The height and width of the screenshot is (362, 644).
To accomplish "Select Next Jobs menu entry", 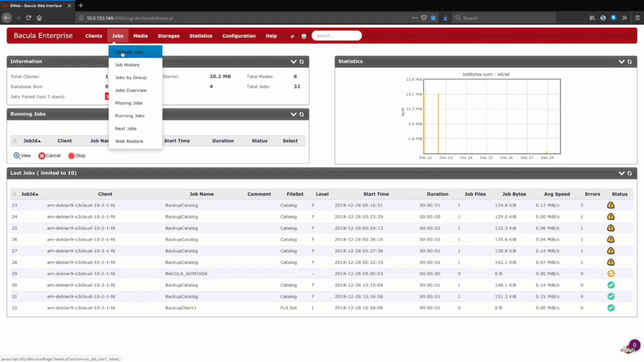I will 136,128.
